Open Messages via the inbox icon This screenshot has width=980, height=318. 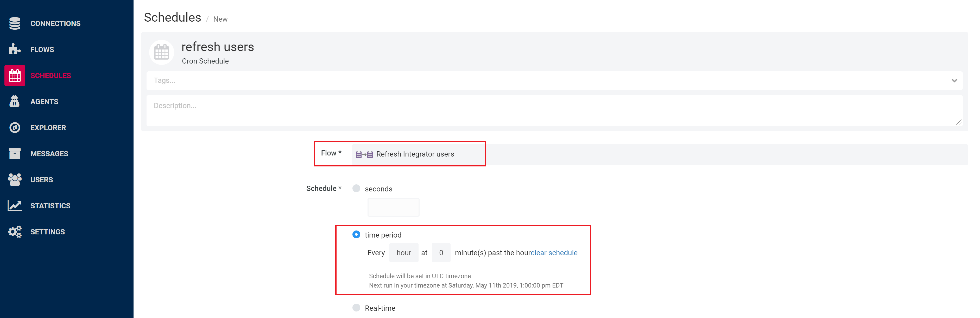(x=15, y=153)
